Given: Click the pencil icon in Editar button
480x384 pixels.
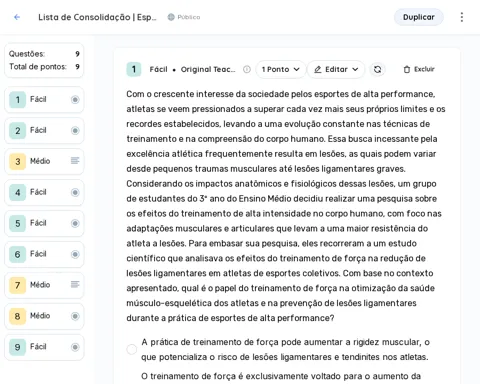Looking at the screenshot, I should coord(318,69).
